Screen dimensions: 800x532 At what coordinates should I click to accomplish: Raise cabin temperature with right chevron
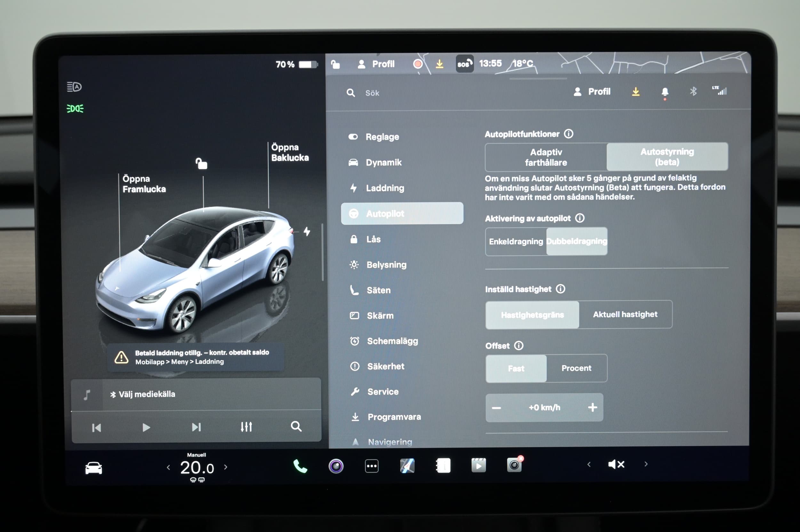tap(226, 467)
